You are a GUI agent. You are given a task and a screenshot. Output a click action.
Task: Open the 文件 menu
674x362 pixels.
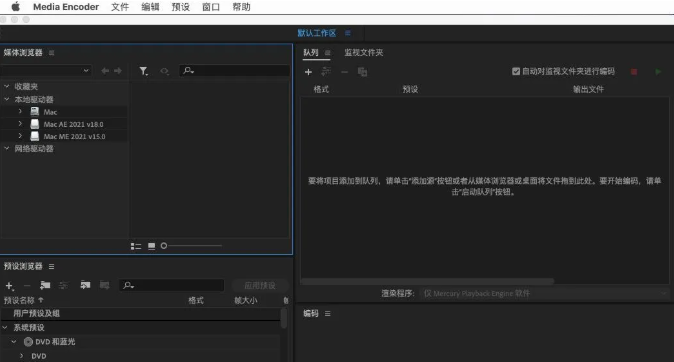(120, 7)
